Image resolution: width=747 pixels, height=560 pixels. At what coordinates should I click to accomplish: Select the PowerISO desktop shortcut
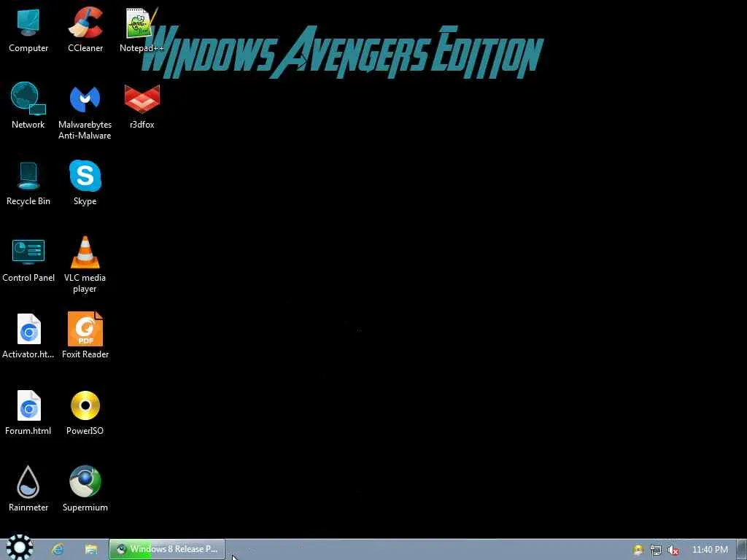[x=85, y=413]
